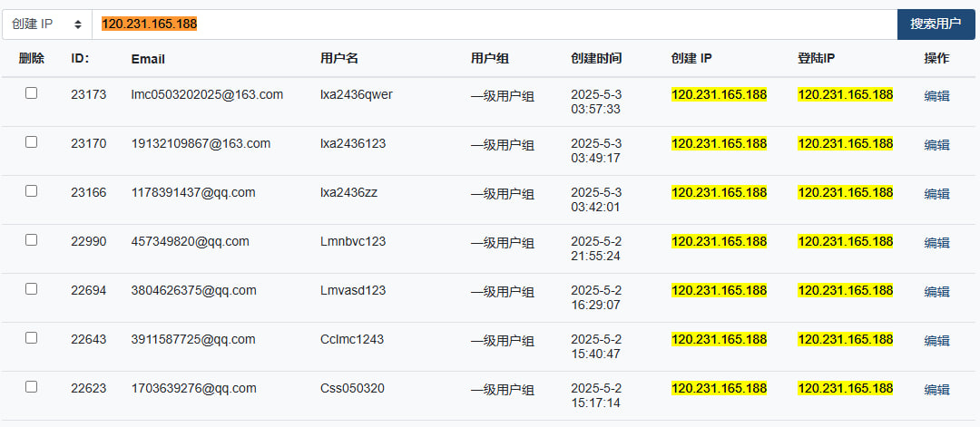This screenshot has height=427, width=980.
Task: Click creation time 2025-5-2 16:29:07
Action: point(596,297)
